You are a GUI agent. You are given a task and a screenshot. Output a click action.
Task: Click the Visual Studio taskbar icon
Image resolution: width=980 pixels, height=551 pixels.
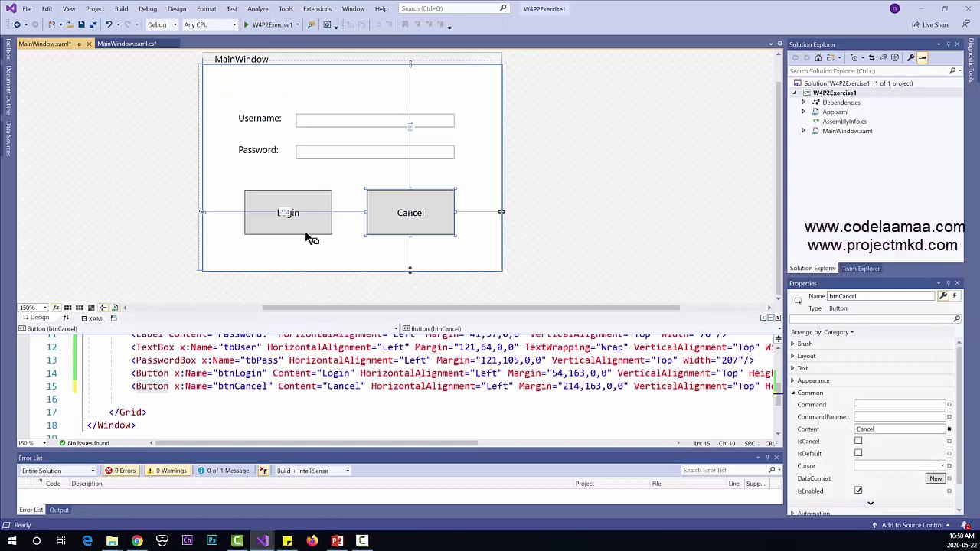[x=263, y=541]
